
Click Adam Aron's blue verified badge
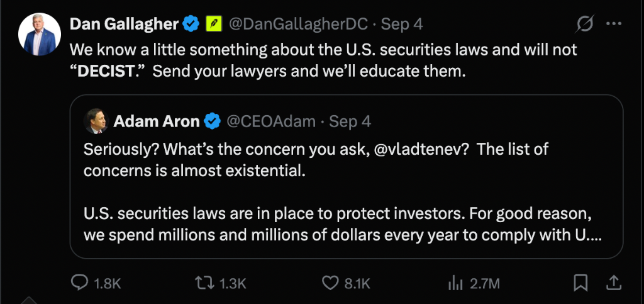(213, 121)
